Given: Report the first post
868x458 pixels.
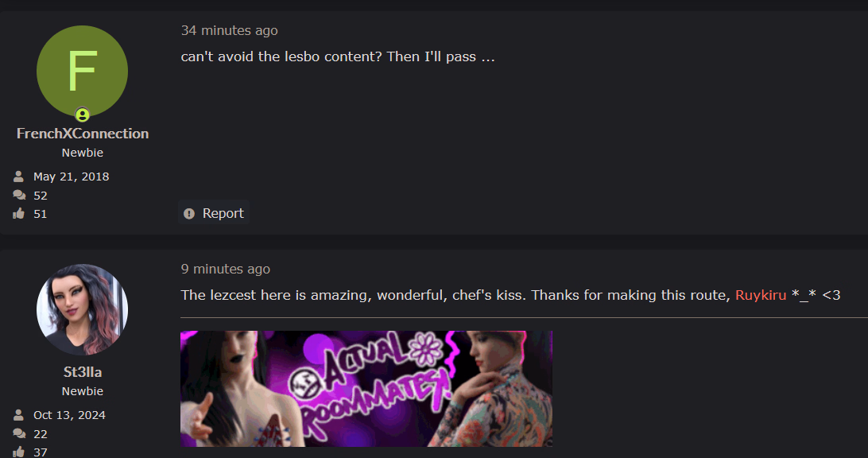Looking at the screenshot, I should click(x=214, y=213).
